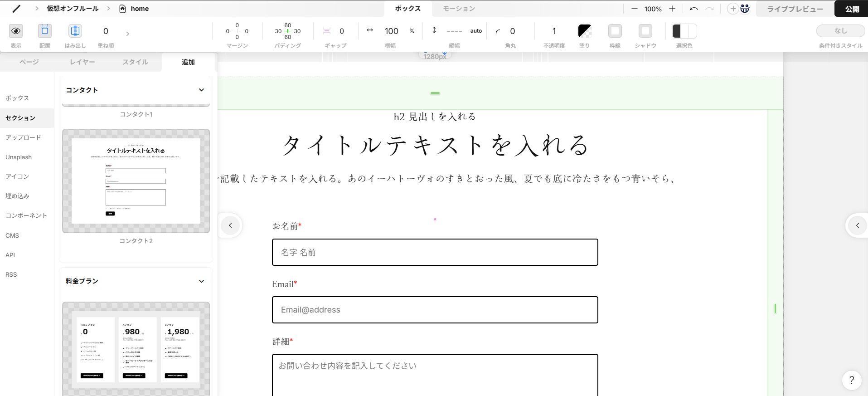
Task: Click the Email@address input field
Action: 435,310
